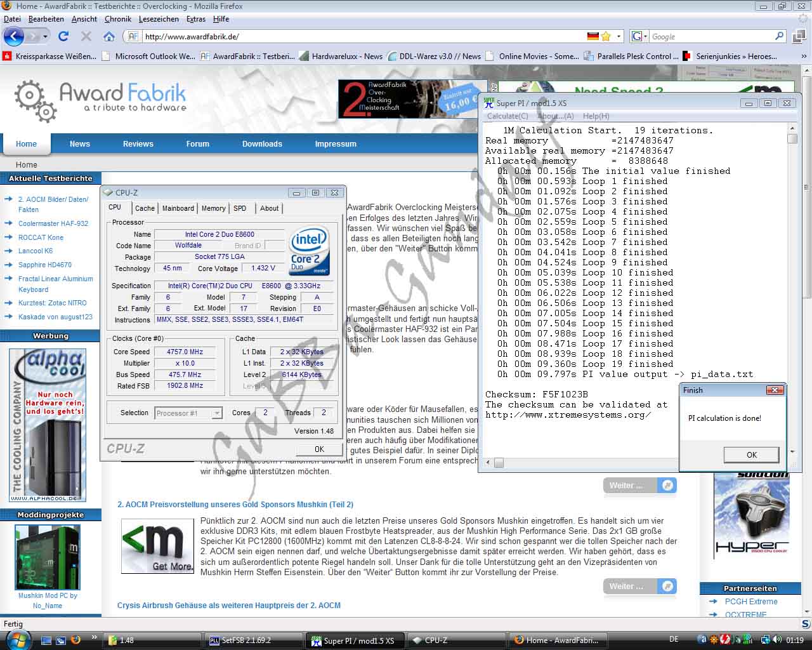Click the Hyper cooler advertisement
The image size is (812, 650).
752,516
